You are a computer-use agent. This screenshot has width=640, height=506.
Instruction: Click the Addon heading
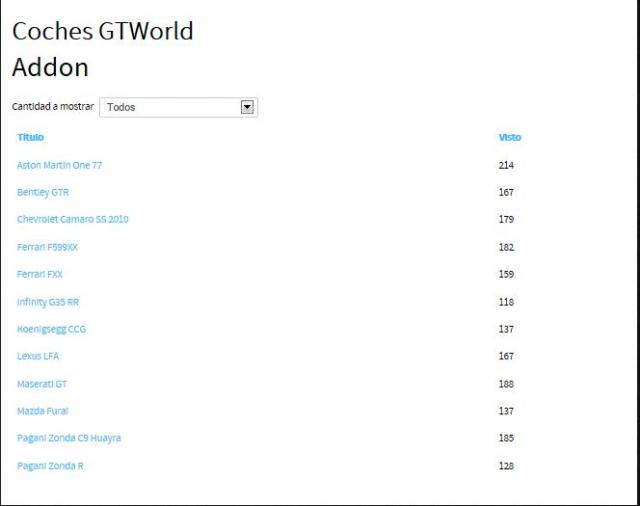tap(50, 67)
